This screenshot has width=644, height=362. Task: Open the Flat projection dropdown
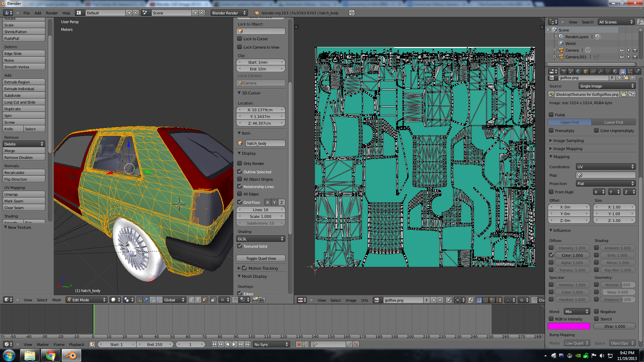pos(606,183)
